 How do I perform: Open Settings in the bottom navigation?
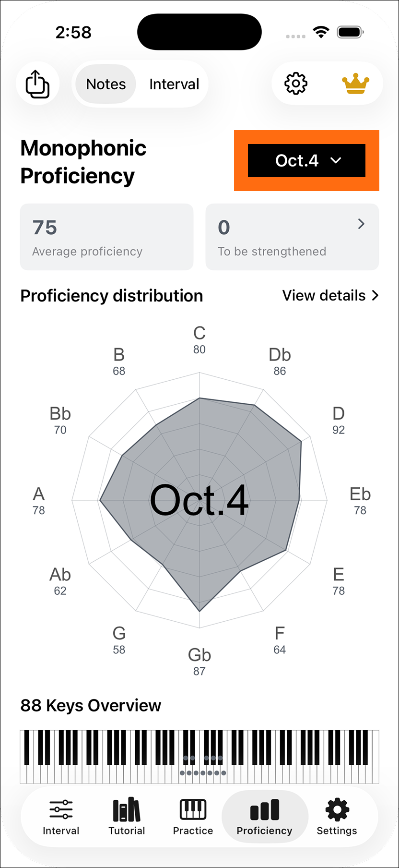click(337, 818)
